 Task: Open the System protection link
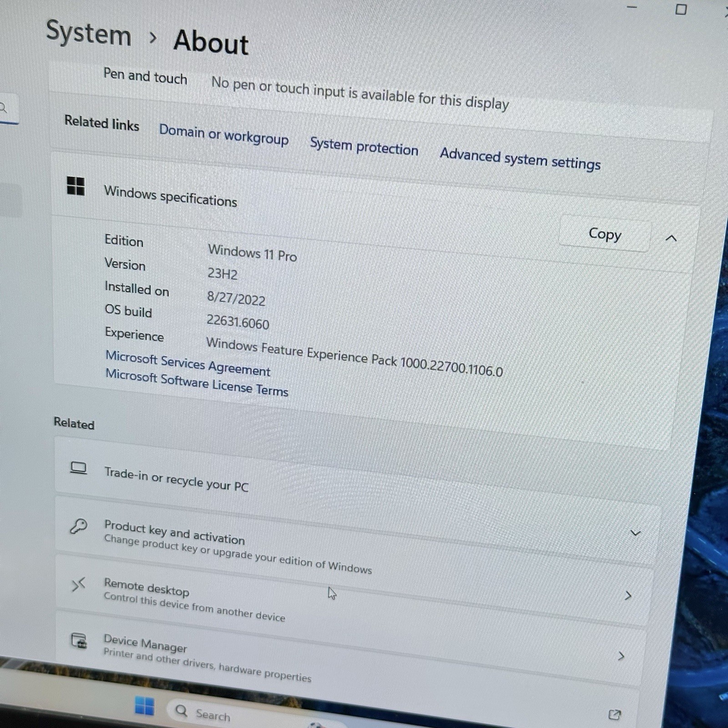[364, 147]
